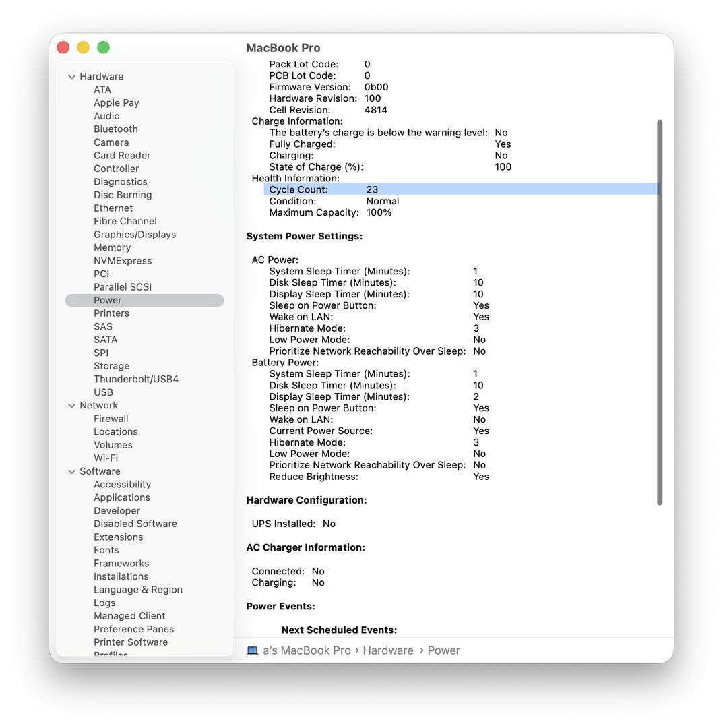Viewport: 723px width, 728px height.
Task: Select Bluetooth in the Hardware list
Action: coord(115,129)
